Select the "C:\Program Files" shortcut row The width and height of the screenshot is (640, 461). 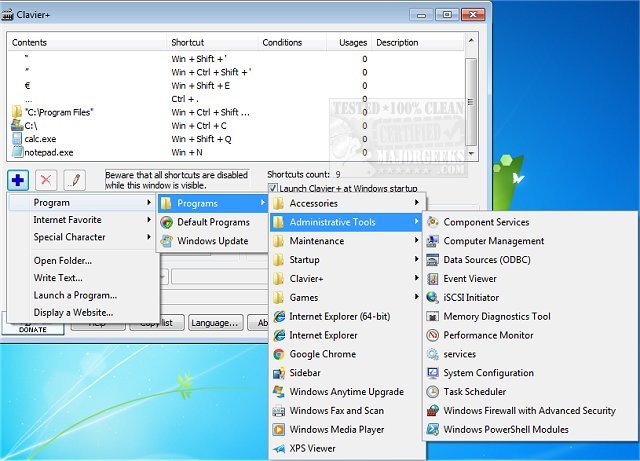click(236, 112)
